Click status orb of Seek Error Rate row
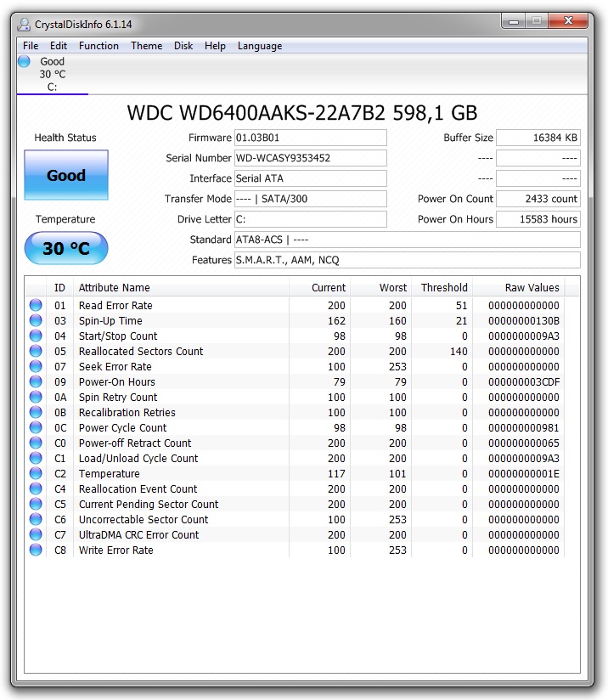This screenshot has height=700, width=608. click(x=36, y=366)
